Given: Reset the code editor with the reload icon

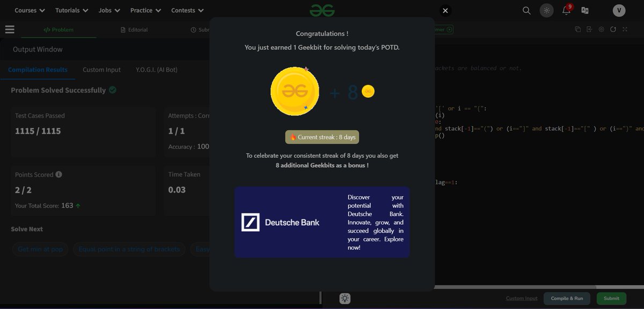Looking at the screenshot, I should pyautogui.click(x=613, y=30).
